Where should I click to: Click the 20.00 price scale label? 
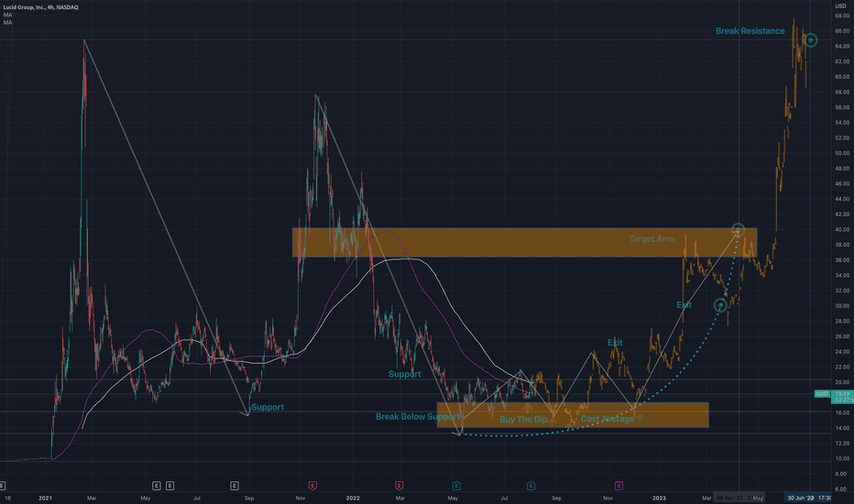tap(842, 382)
